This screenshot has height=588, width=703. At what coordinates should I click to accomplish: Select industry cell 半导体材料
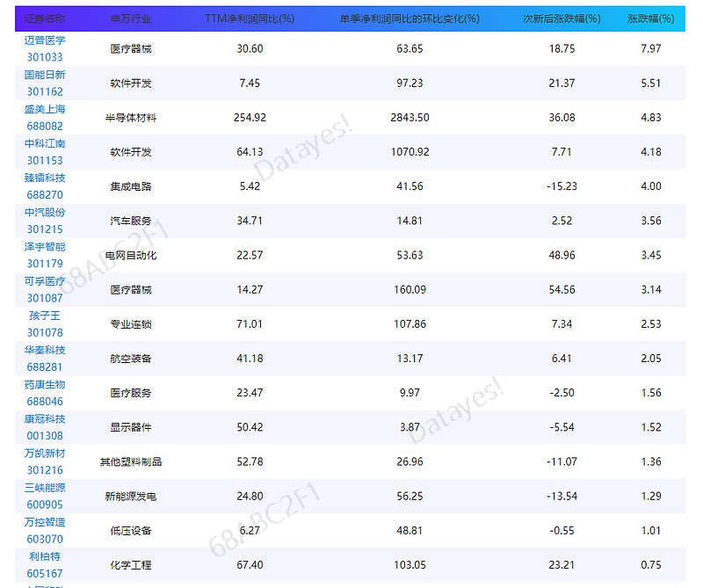click(x=130, y=118)
